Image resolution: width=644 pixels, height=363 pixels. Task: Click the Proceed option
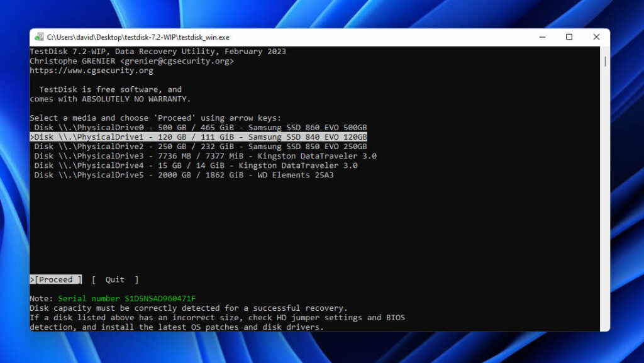[x=55, y=279]
